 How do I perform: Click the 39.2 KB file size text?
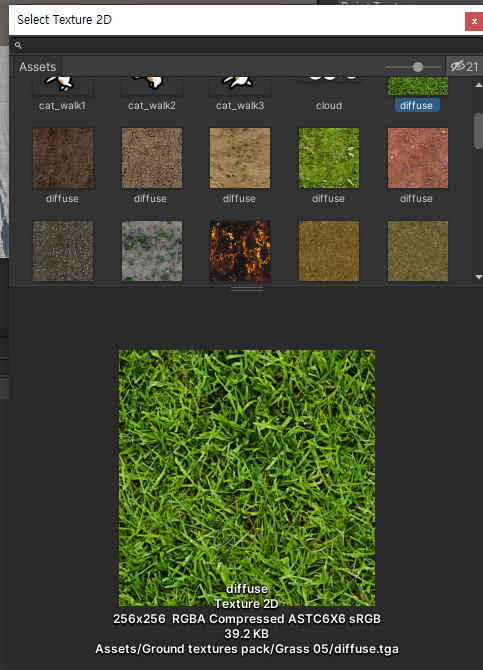pos(247,634)
